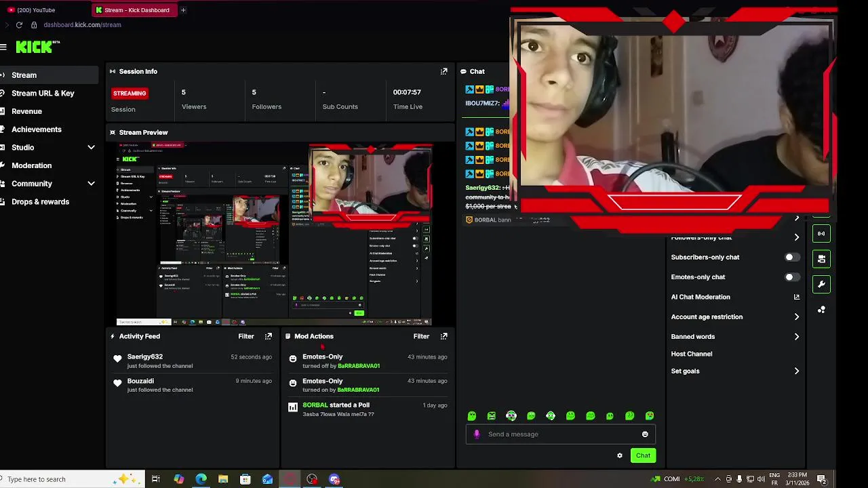
Task: Click Saerigy632 in Activity Feed
Action: (x=145, y=357)
